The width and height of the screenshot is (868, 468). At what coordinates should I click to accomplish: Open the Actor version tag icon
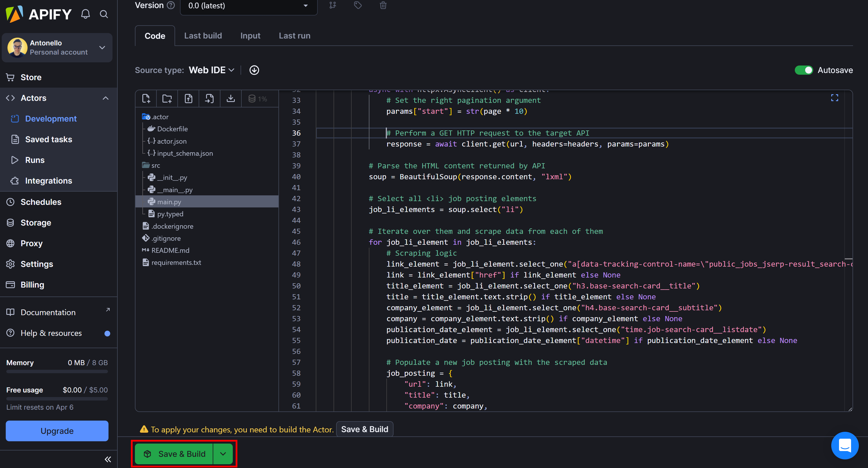[358, 5]
